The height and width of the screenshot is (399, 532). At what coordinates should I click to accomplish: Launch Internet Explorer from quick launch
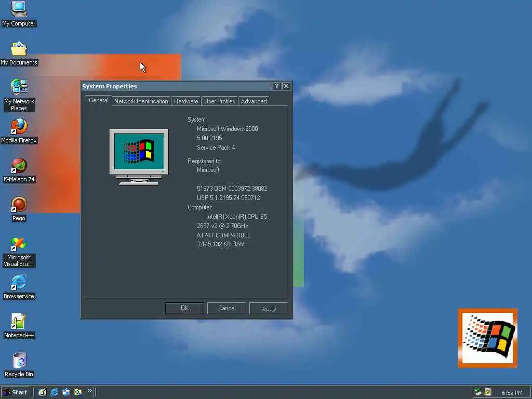click(54, 392)
